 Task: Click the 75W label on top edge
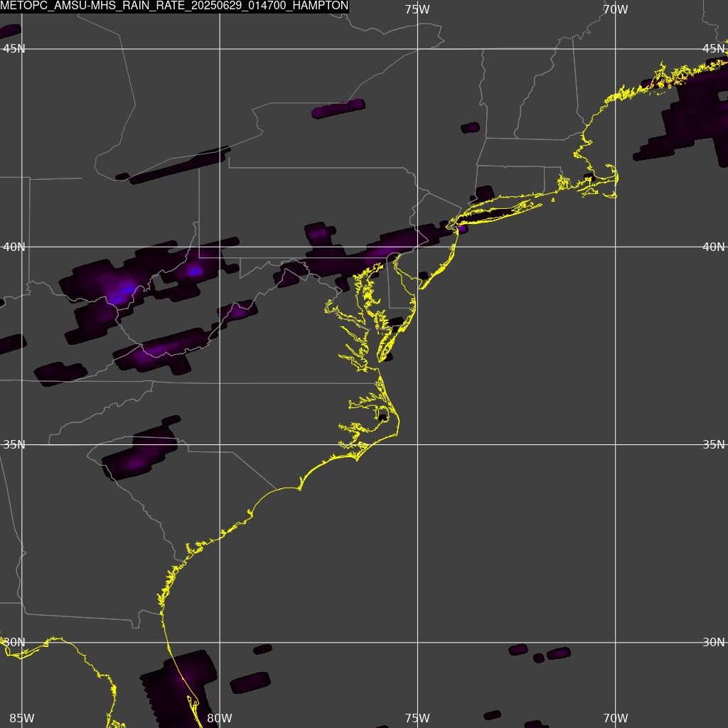(x=417, y=9)
